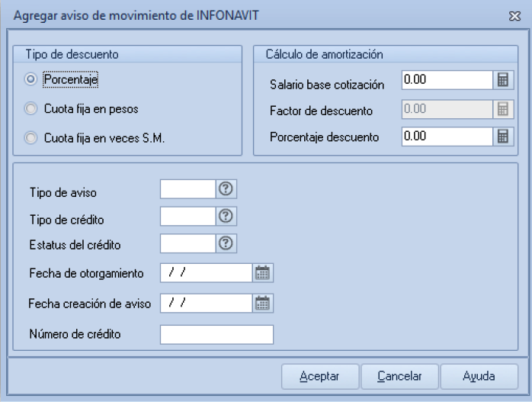Dismiss dialog with the Cancelar button

click(x=399, y=377)
